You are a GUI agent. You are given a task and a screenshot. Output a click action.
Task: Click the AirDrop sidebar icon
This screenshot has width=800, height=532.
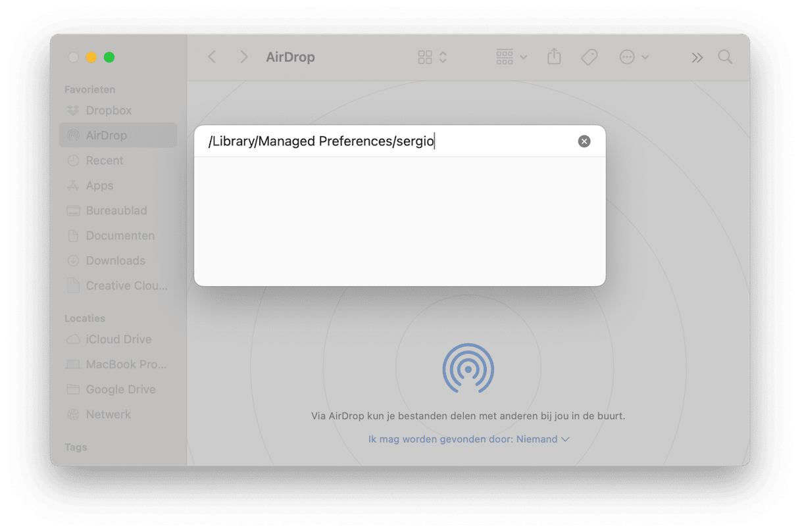point(74,135)
